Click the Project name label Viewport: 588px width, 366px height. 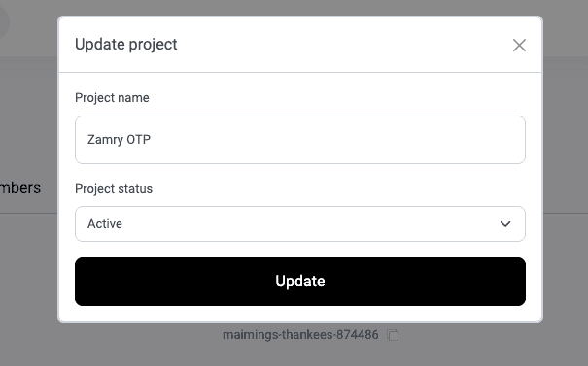(x=112, y=98)
